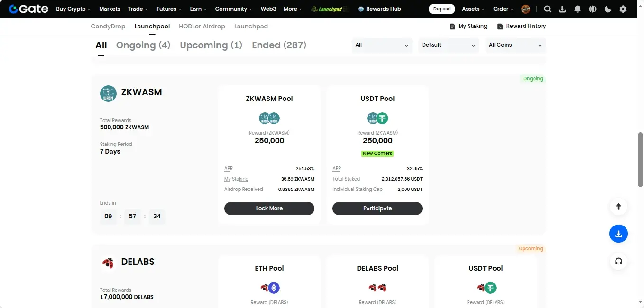Open the Default sort dropdown

449,45
